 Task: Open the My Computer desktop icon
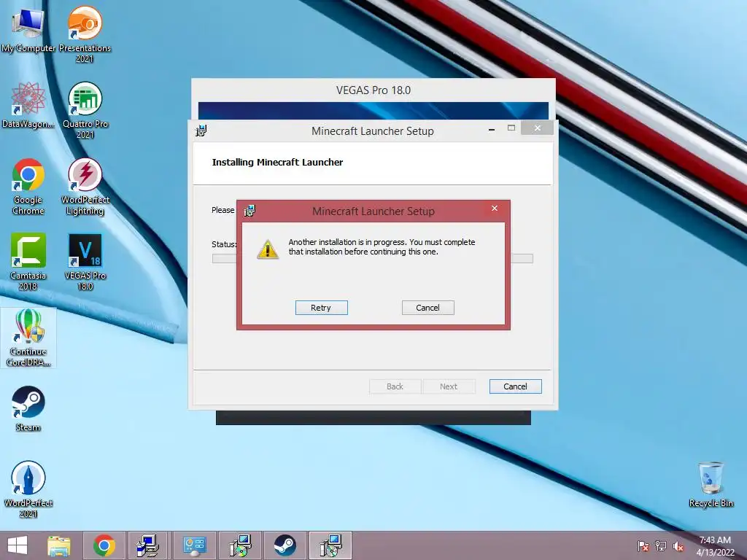point(28,31)
